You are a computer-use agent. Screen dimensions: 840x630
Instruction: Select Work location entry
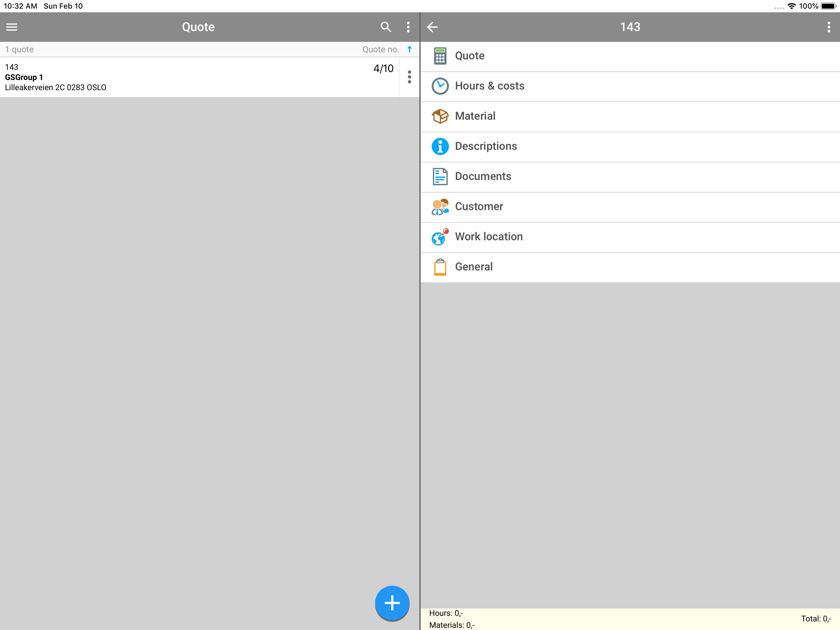tap(630, 237)
